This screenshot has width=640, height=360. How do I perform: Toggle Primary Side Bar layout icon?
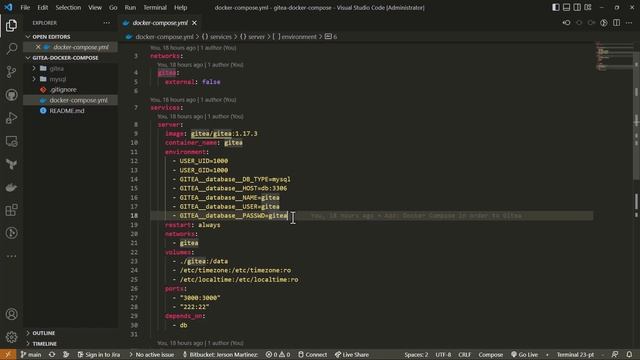point(556,7)
